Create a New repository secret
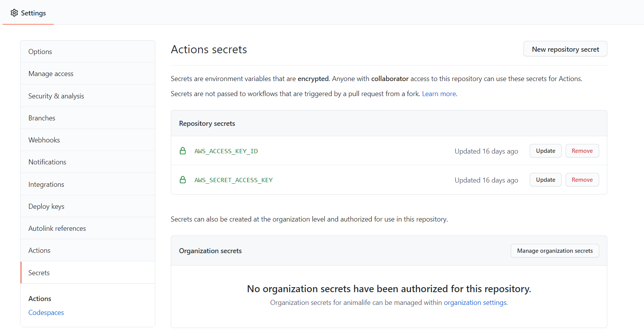This screenshot has width=644, height=335. click(x=565, y=49)
